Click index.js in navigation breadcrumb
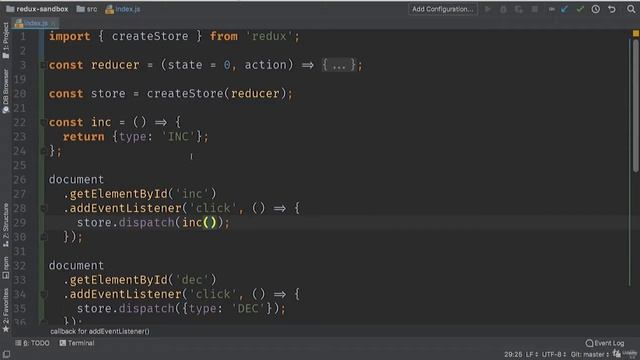This screenshot has height=360, width=640. tap(123, 9)
